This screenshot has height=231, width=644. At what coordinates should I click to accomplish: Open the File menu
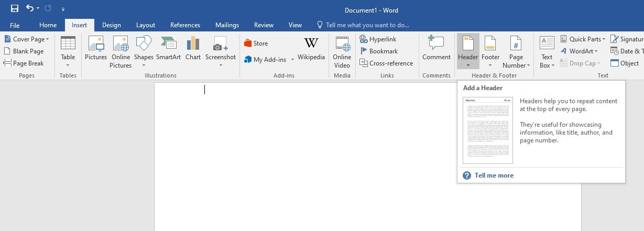point(15,25)
